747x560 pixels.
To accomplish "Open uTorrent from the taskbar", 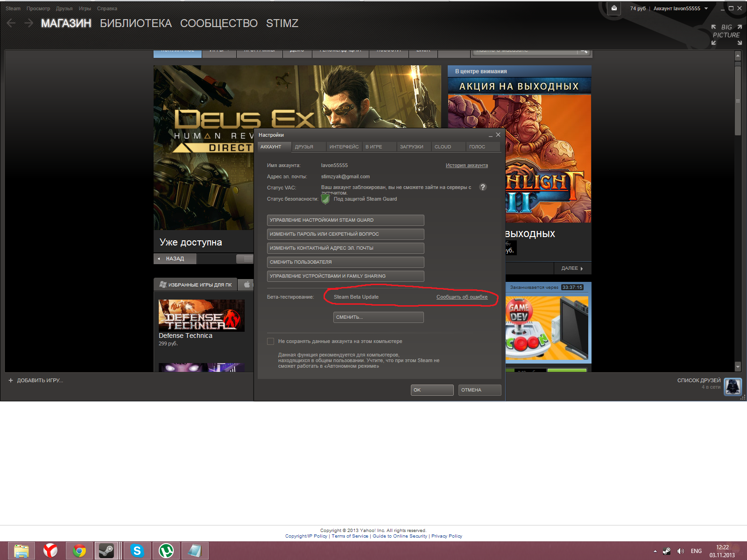I will pos(166,551).
